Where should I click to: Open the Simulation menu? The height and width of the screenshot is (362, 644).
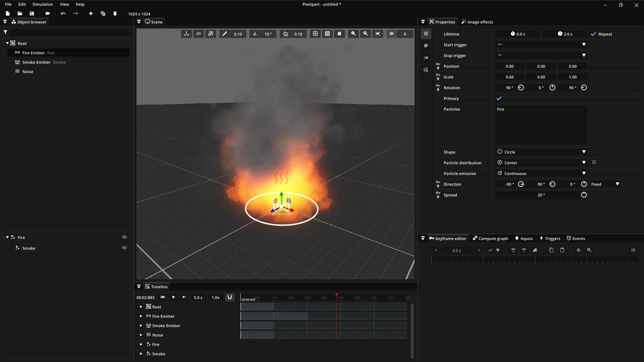[43, 4]
